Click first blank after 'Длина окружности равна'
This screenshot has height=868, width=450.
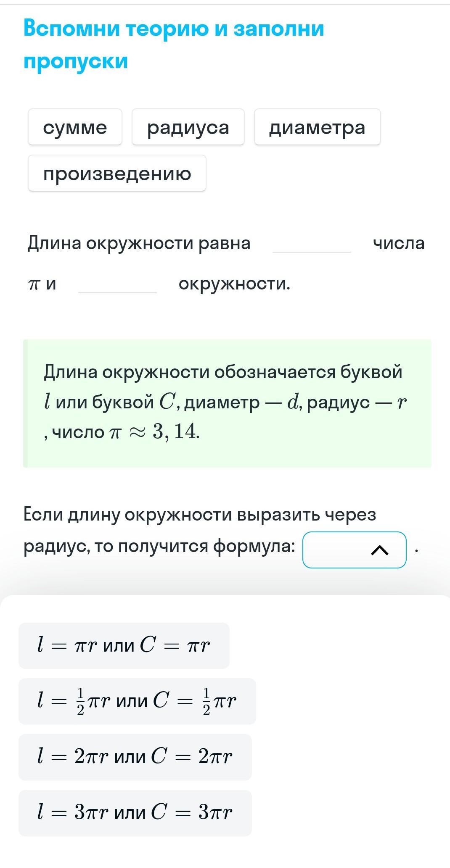tap(312, 244)
